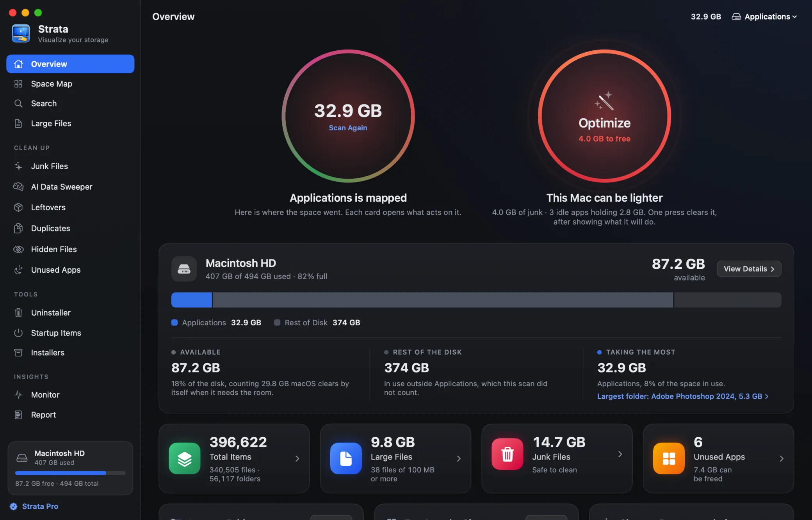Open the Applications dropdown at top right
Viewport: 812px width, 520px height.
click(x=764, y=16)
